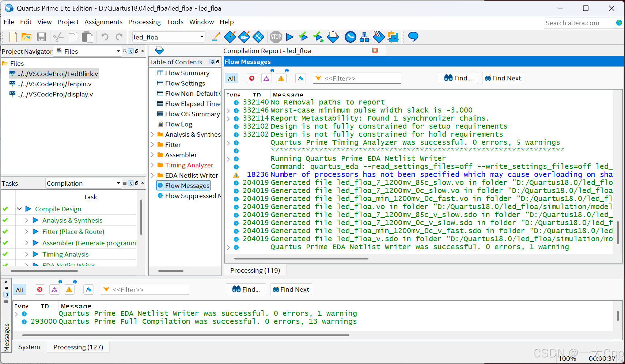Toggle All filter in bottom Messages panel

pyautogui.click(x=20, y=290)
